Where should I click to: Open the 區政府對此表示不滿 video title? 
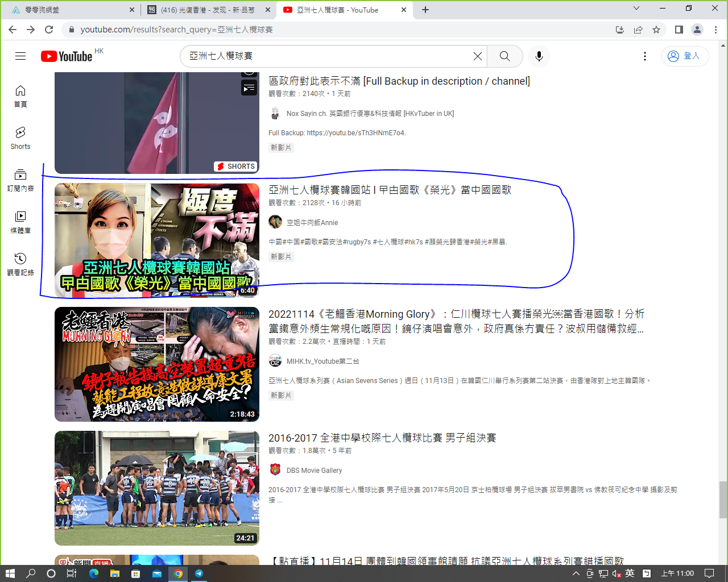[x=399, y=81]
